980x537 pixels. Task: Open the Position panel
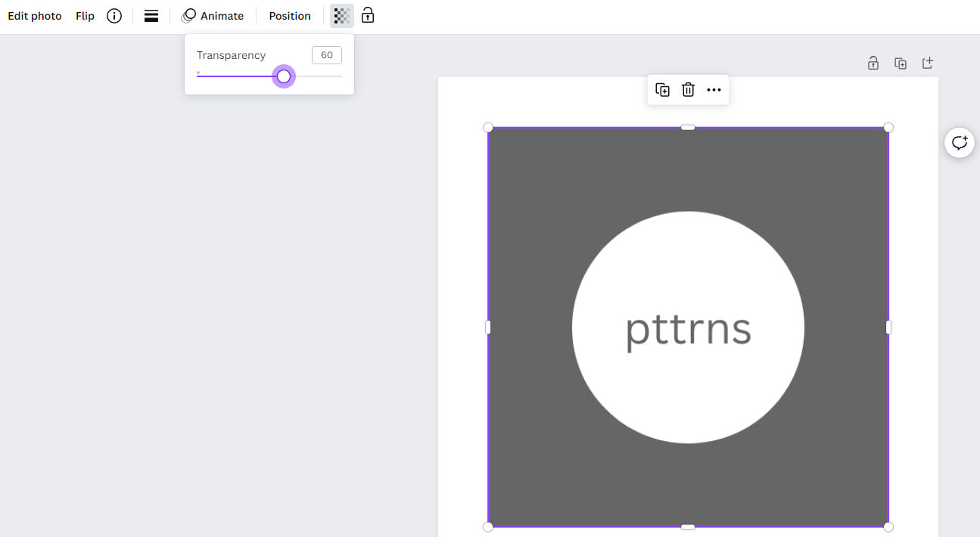[290, 16]
